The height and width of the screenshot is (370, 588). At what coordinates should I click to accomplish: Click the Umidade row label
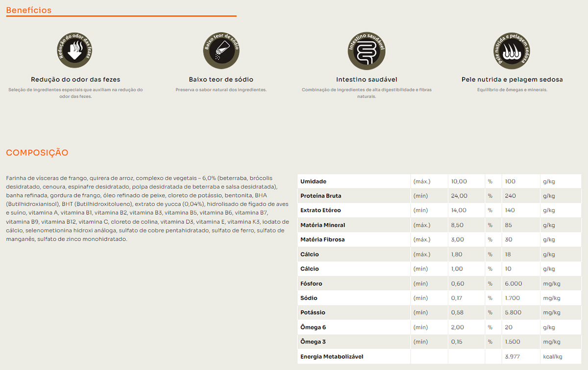coord(313,181)
